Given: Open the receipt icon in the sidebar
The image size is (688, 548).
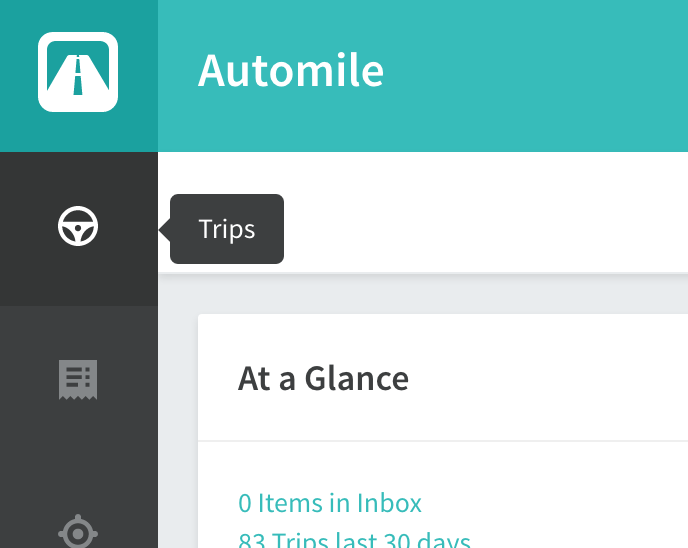Looking at the screenshot, I should [x=78, y=380].
